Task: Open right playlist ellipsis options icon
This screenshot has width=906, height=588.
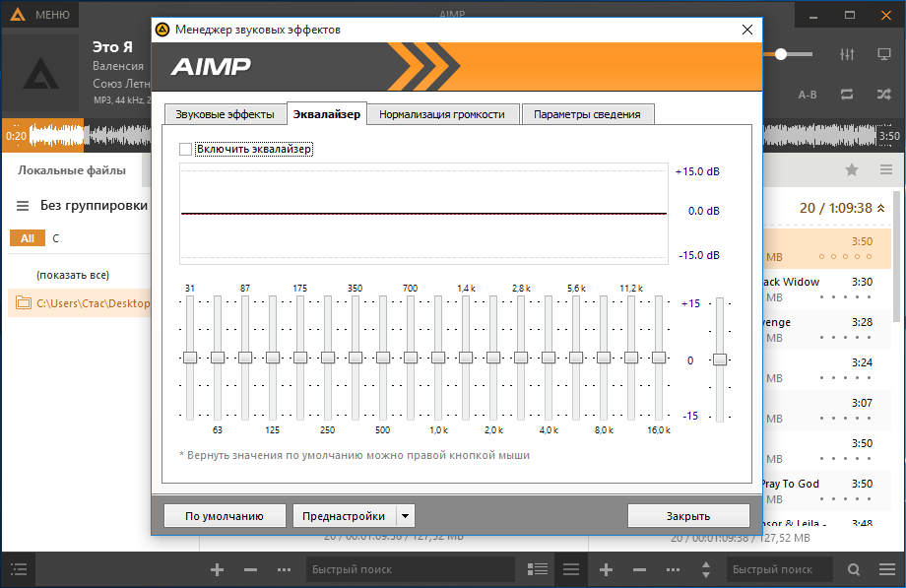Action: [673, 570]
